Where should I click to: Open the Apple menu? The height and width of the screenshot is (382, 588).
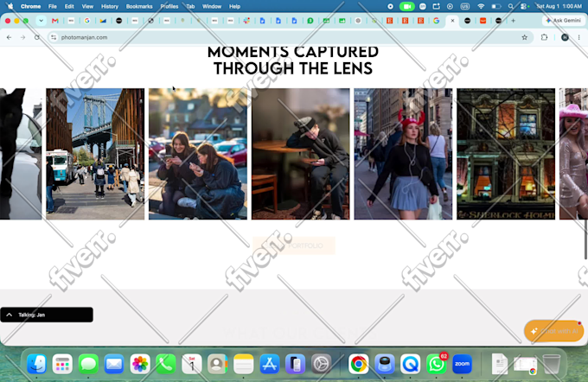click(10, 6)
